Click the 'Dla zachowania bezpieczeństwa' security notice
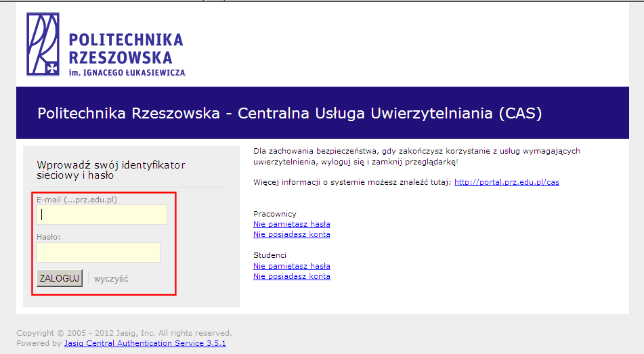The image size is (644, 354). [416, 156]
